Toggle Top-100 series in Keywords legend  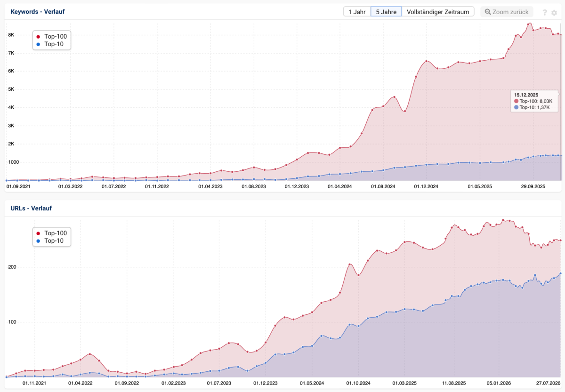[x=51, y=36]
